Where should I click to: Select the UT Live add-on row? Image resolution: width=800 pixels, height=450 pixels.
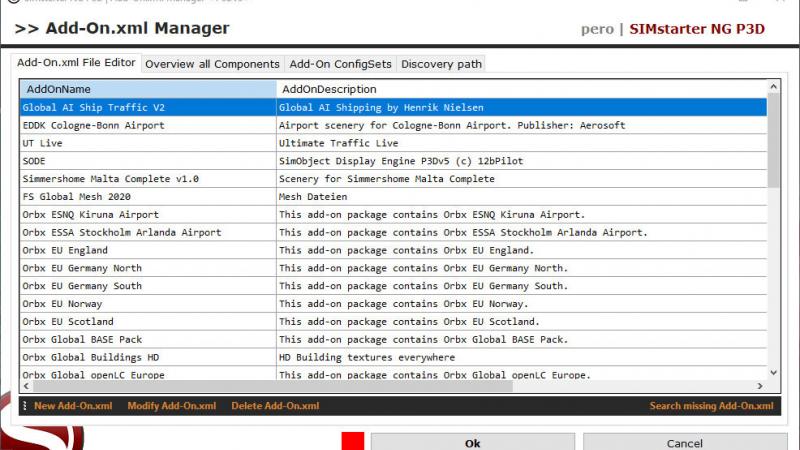point(393,143)
